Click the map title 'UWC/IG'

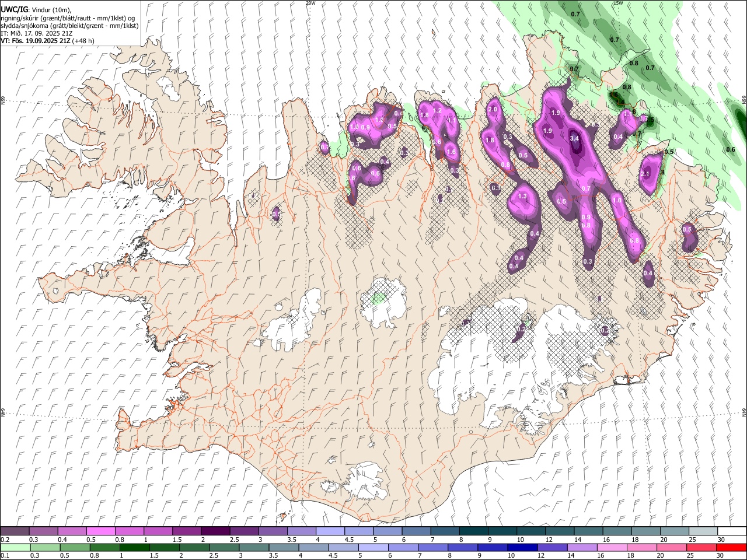pyautogui.click(x=14, y=10)
